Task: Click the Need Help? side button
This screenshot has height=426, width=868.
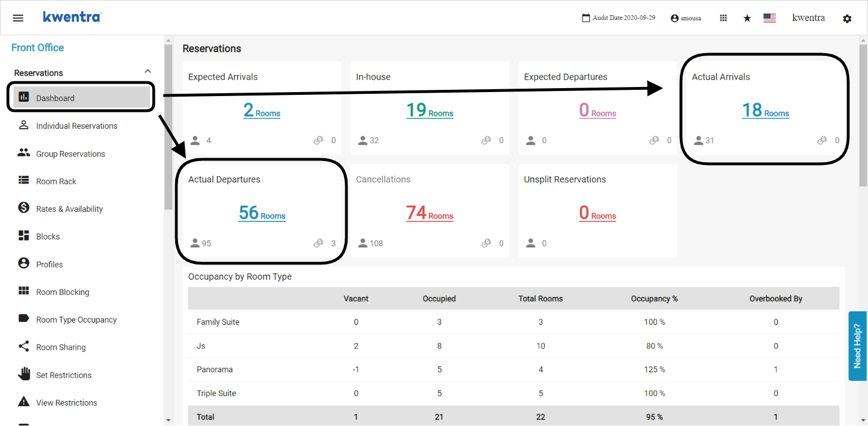Action: coord(857,346)
